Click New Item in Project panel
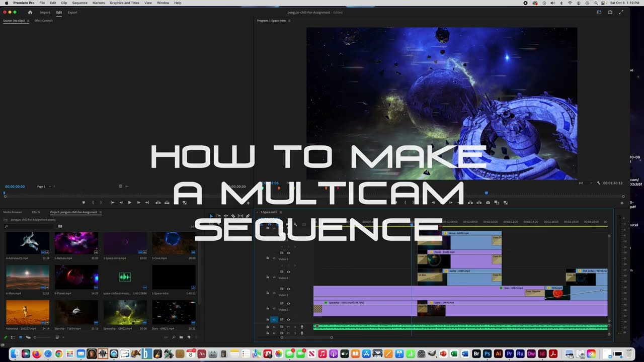Screen dimensions: 644x362 (x=188, y=337)
